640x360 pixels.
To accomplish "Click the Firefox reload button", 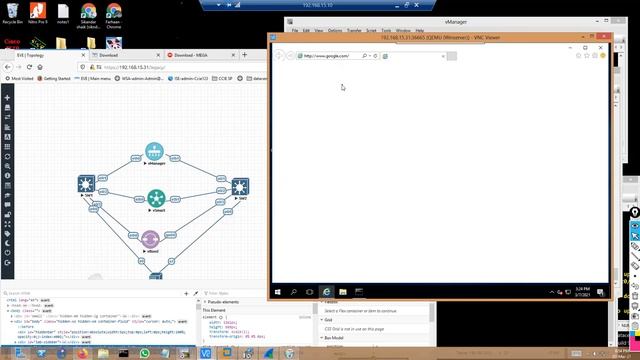I will (29, 67).
